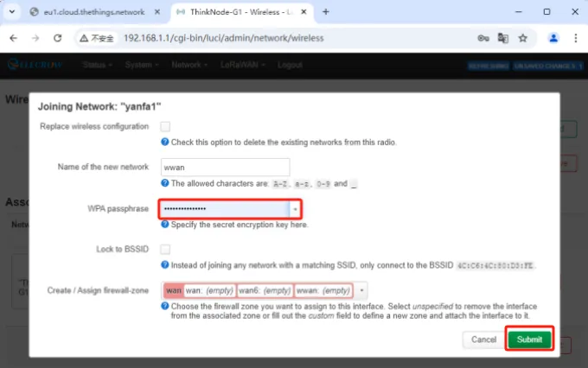Enable Replace wireless configuration checkbox

[x=165, y=127]
